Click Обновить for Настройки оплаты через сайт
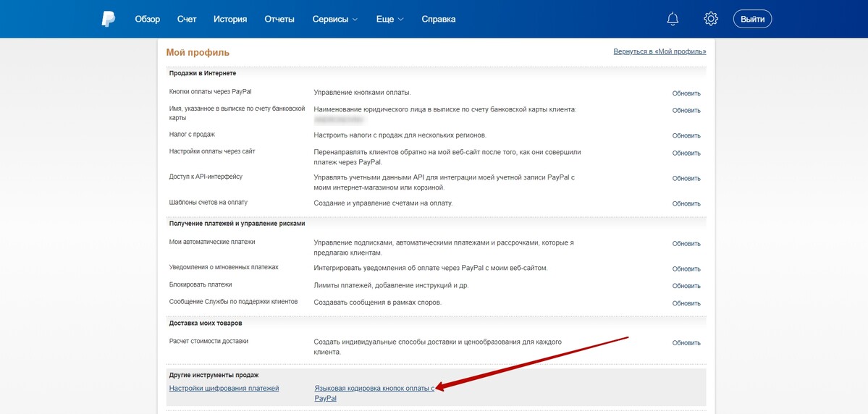The height and width of the screenshot is (414, 868). click(x=686, y=153)
